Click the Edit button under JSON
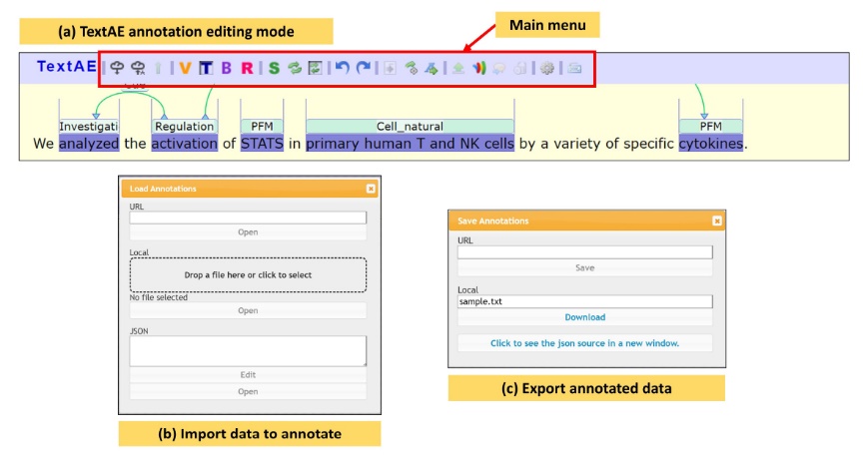This screenshot has width=868, height=456. click(x=248, y=375)
